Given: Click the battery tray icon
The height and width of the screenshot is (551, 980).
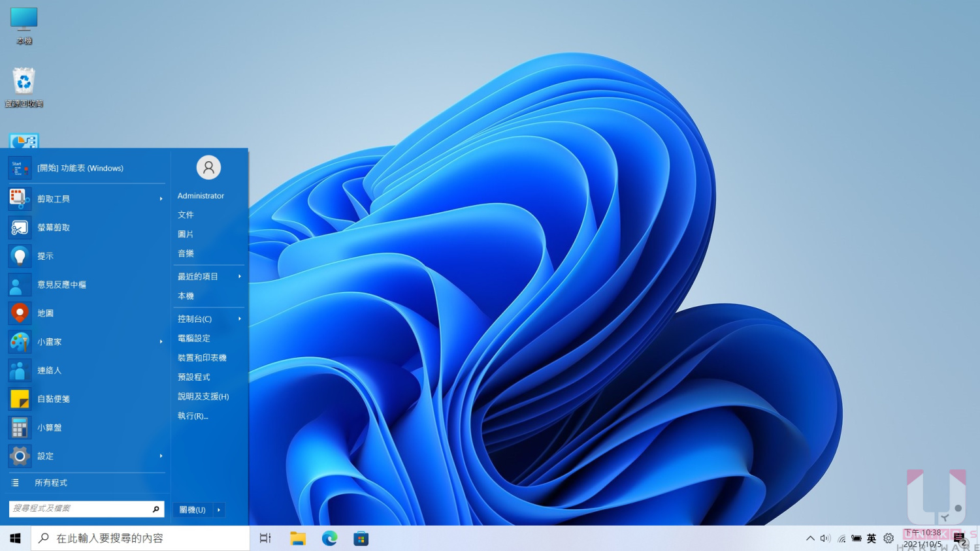Looking at the screenshot, I should click(857, 539).
